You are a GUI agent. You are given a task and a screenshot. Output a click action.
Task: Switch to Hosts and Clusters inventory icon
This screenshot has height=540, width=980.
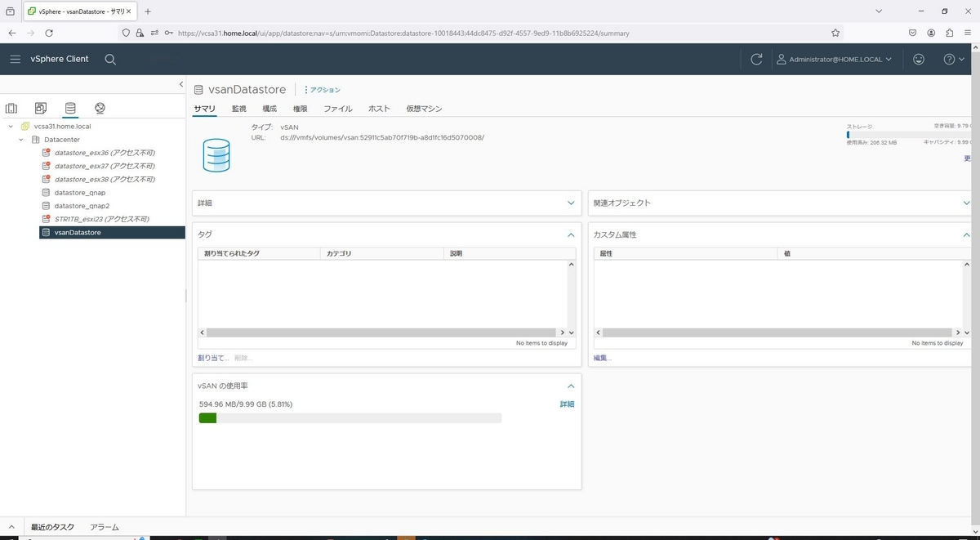pos(11,108)
